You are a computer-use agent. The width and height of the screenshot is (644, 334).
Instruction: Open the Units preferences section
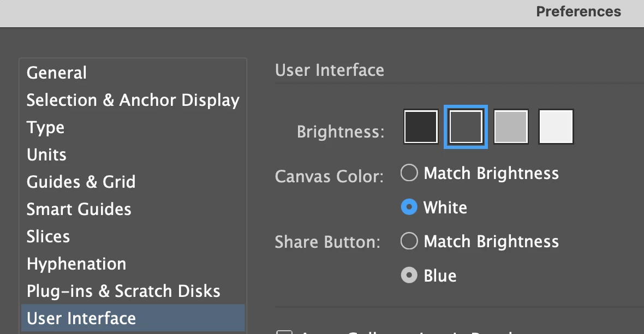(x=47, y=154)
